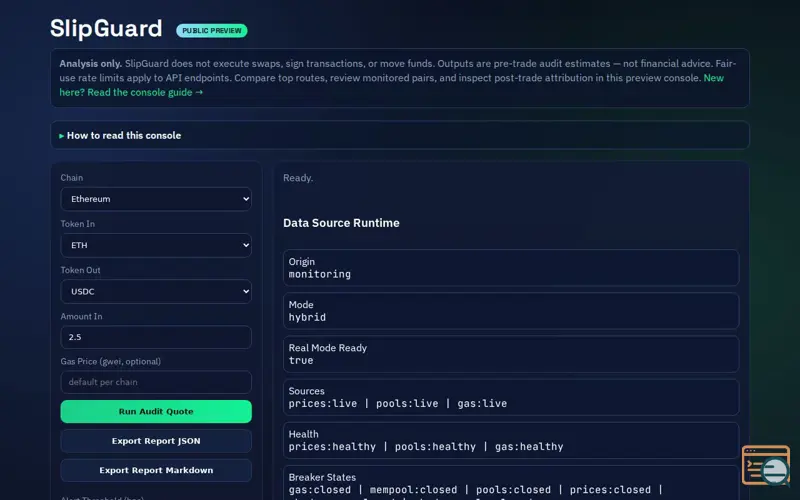Focus the Amount In field with 2.5

pyautogui.click(x=156, y=337)
